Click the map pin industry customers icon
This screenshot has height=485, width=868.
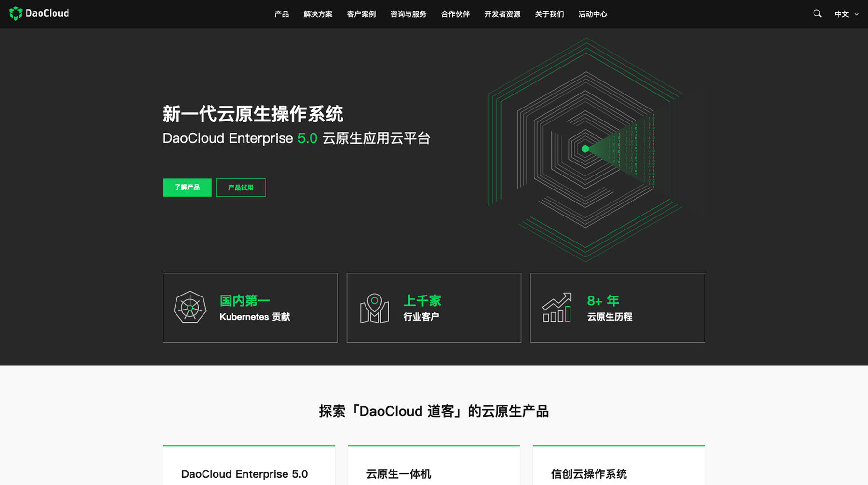click(374, 309)
